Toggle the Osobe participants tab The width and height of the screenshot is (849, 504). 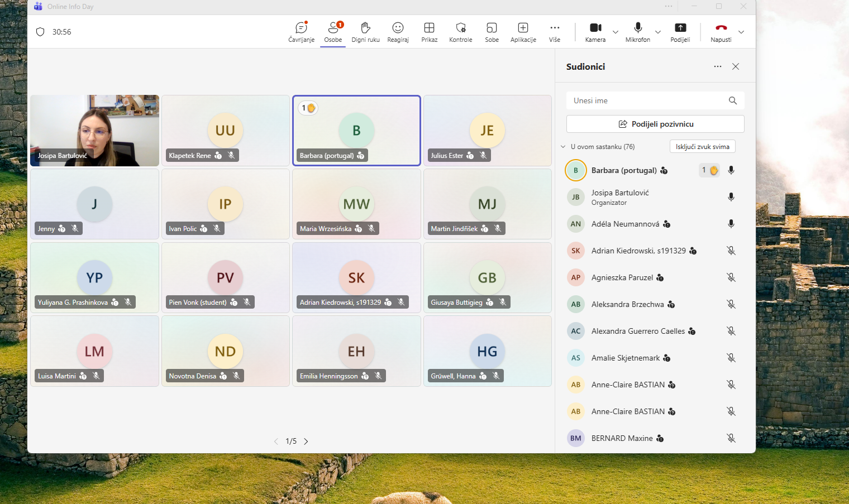[333, 32]
